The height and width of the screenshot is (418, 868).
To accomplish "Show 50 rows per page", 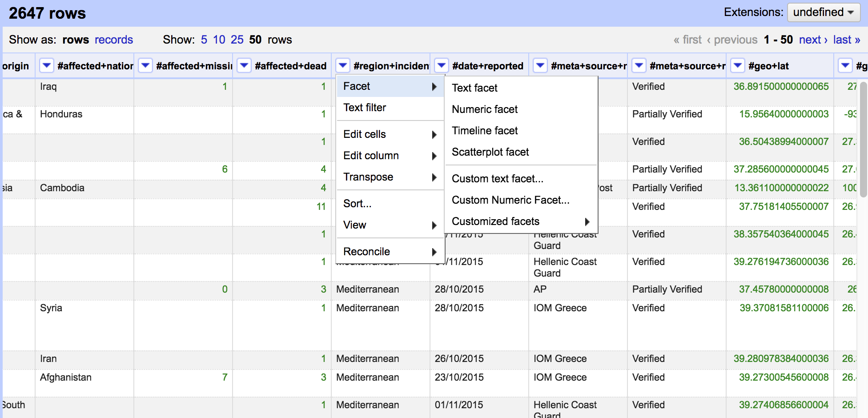I will (255, 40).
